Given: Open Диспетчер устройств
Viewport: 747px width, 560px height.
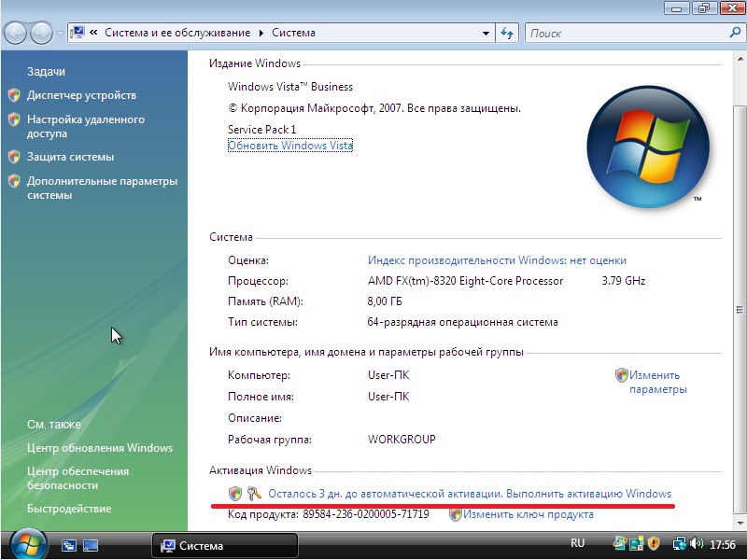Looking at the screenshot, I should coord(81,95).
